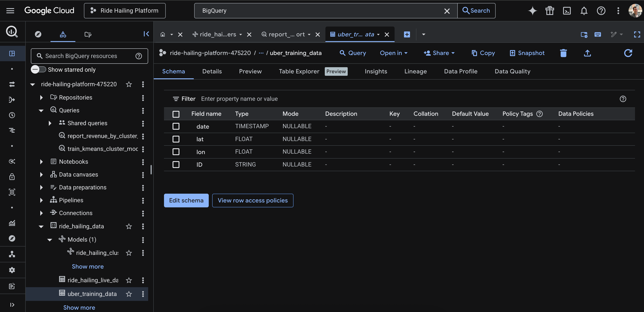
Task: Refresh the table with the reload icon
Action: [628, 53]
